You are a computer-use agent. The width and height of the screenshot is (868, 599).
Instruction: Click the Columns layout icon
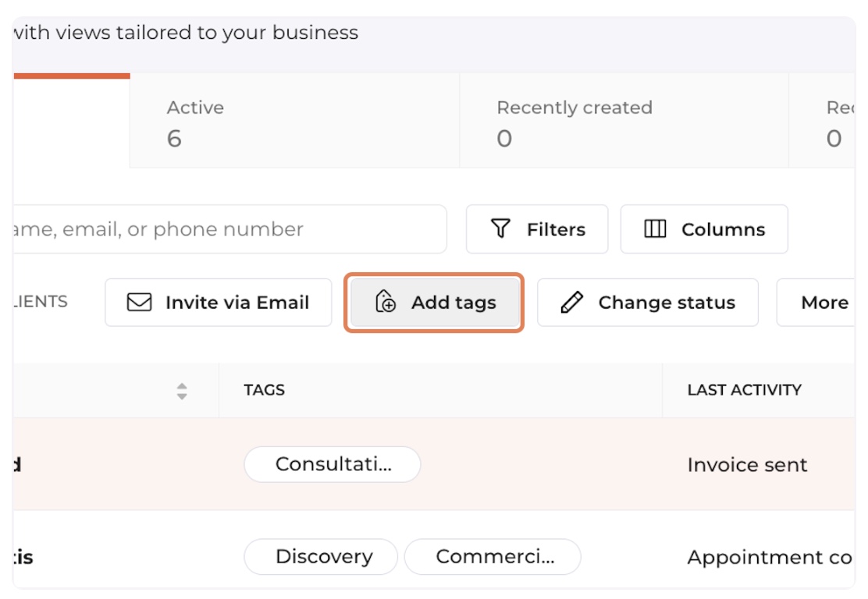point(655,229)
